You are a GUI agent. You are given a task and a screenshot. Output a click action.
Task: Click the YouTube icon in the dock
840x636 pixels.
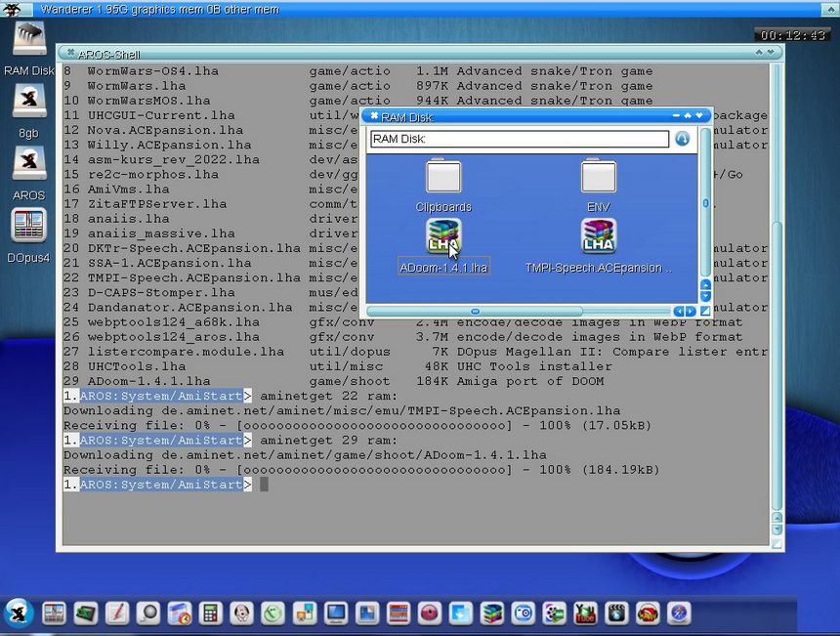585,614
